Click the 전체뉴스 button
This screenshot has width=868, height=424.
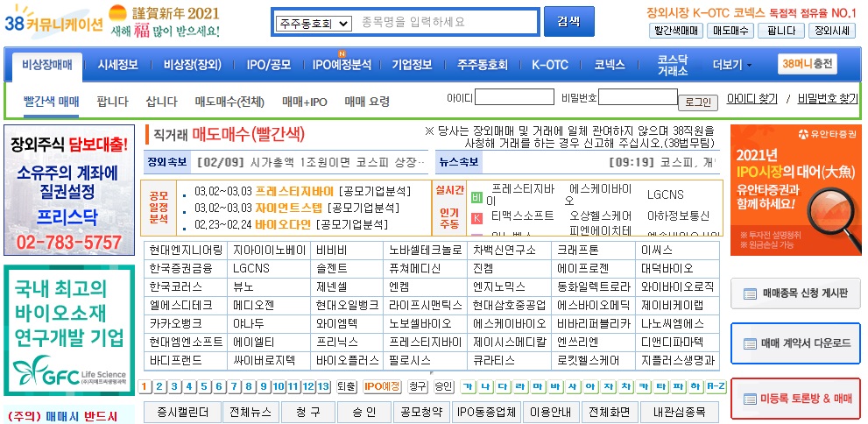pos(250,412)
